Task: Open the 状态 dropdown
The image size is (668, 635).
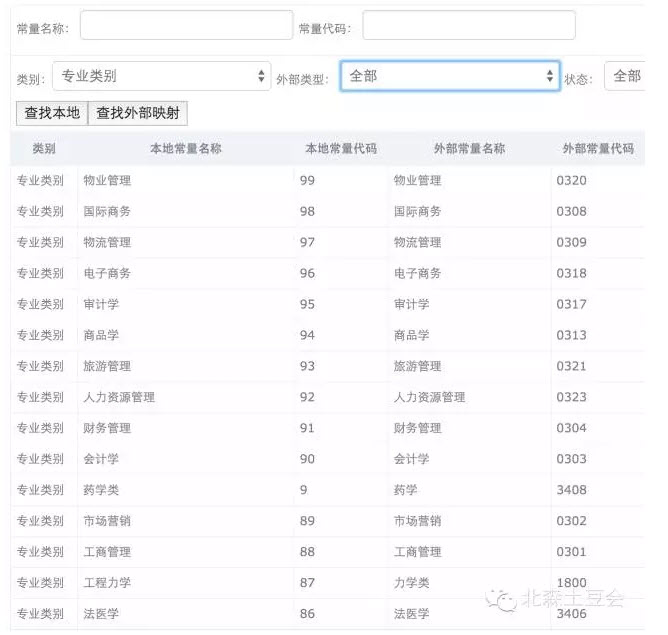Action: pyautogui.click(x=625, y=76)
